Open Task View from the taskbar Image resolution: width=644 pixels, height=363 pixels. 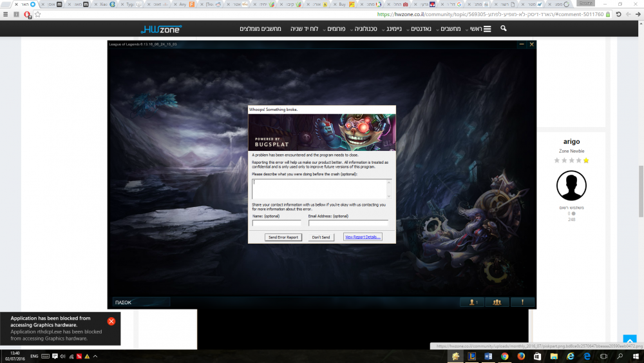coord(603,357)
